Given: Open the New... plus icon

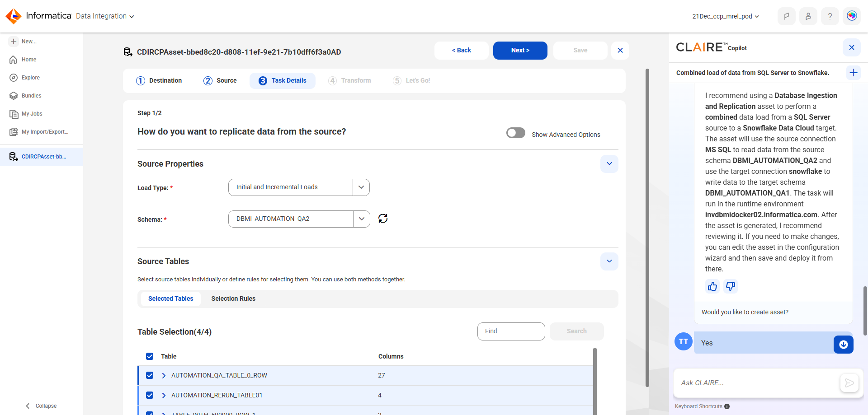Looking at the screenshot, I should [x=14, y=42].
